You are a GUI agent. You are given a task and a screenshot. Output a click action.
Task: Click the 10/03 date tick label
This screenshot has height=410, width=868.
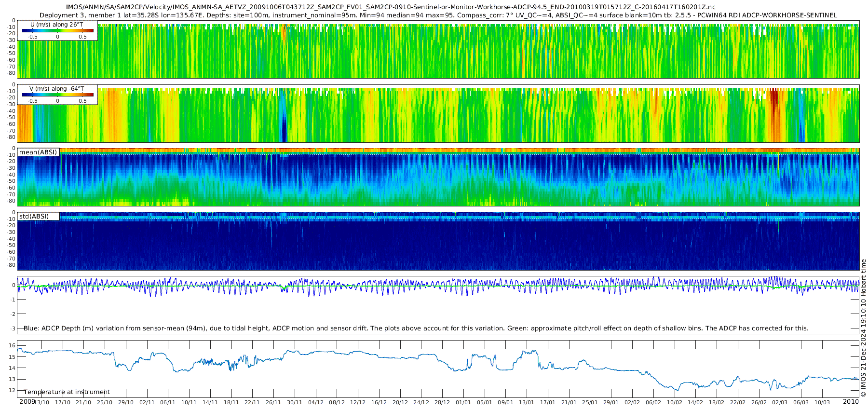822,402
